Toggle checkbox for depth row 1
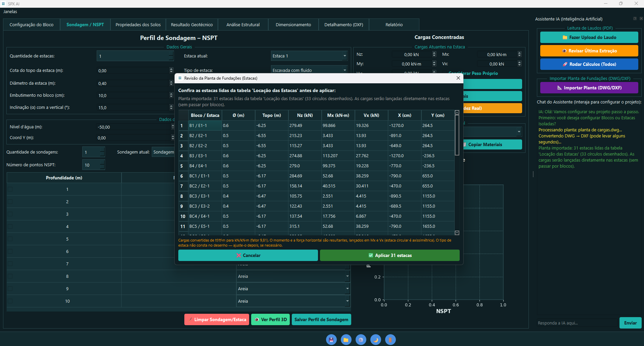 (x=10, y=189)
